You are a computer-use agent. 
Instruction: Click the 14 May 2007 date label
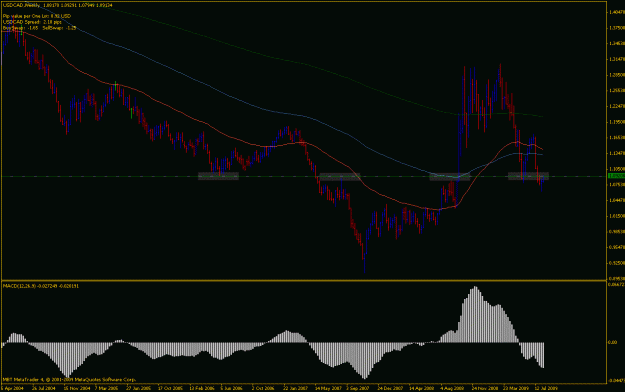click(328, 388)
